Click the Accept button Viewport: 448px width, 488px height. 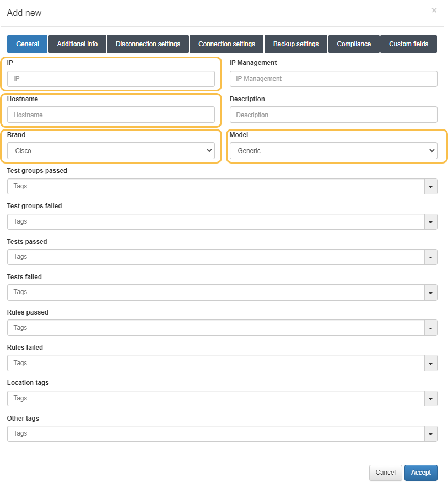pyautogui.click(x=420, y=473)
